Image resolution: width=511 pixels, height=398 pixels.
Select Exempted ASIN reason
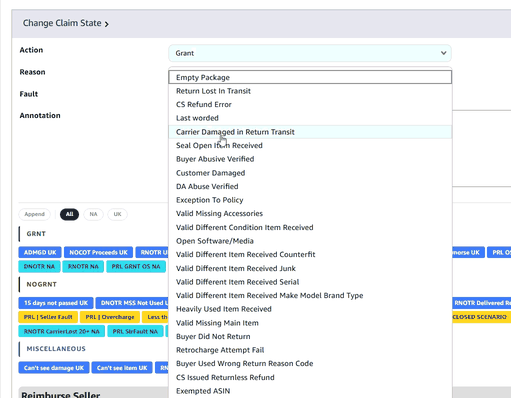[310, 391]
